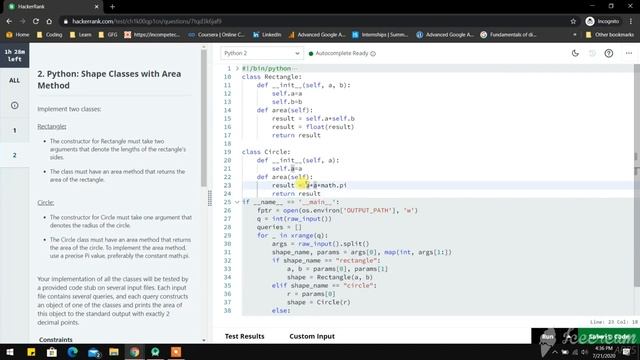
Task: Open the Other bookmarks folder
Action: [x=610, y=35]
